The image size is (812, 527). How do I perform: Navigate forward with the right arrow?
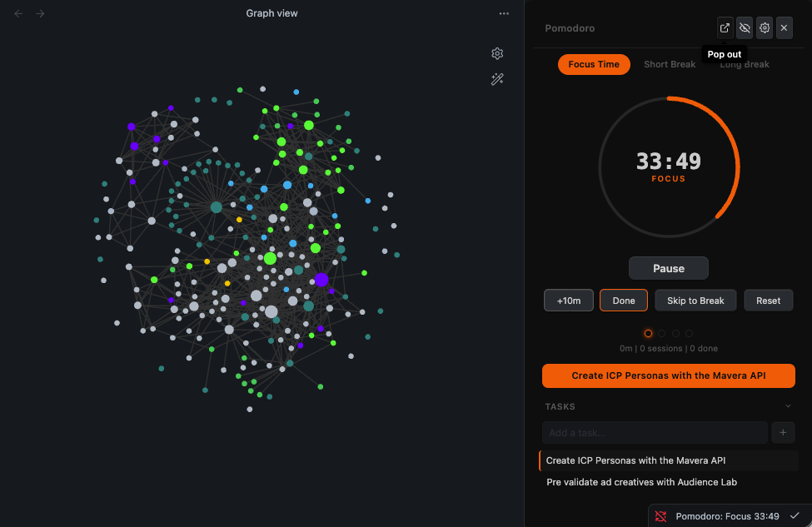point(39,13)
